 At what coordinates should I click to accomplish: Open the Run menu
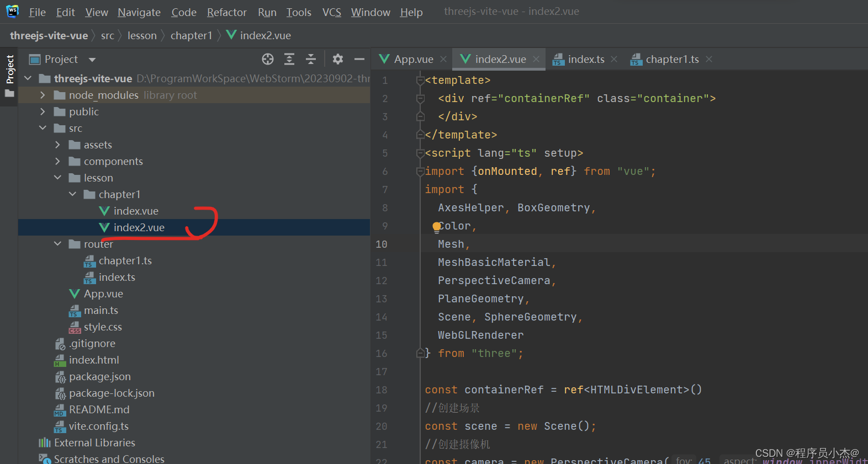point(267,12)
